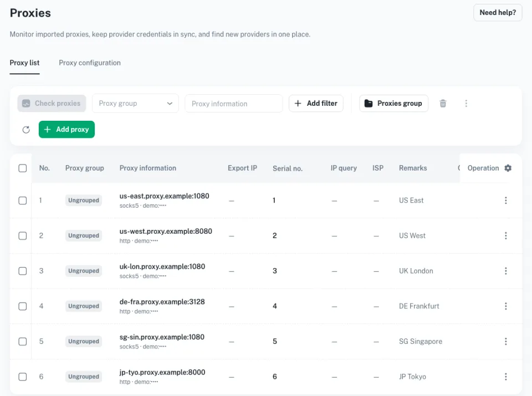532x396 pixels.
Task: Select checkbox for row 6 jp-tyo proxy
Action: pyautogui.click(x=23, y=377)
